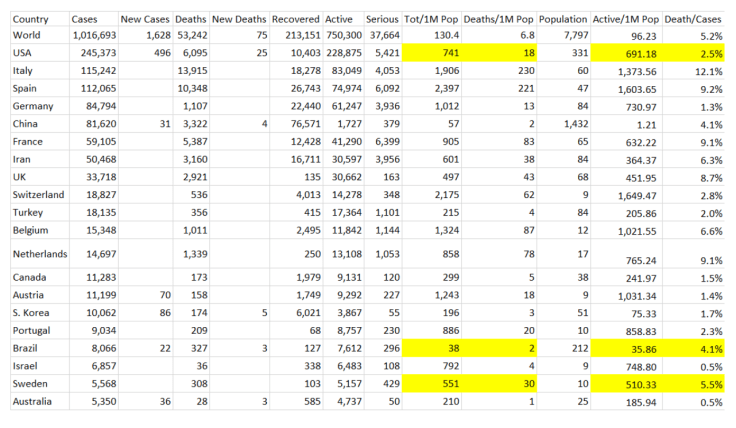Select the Active/1M Pop column header
Image resolution: width=736 pixels, height=428 pixels.
(629, 19)
